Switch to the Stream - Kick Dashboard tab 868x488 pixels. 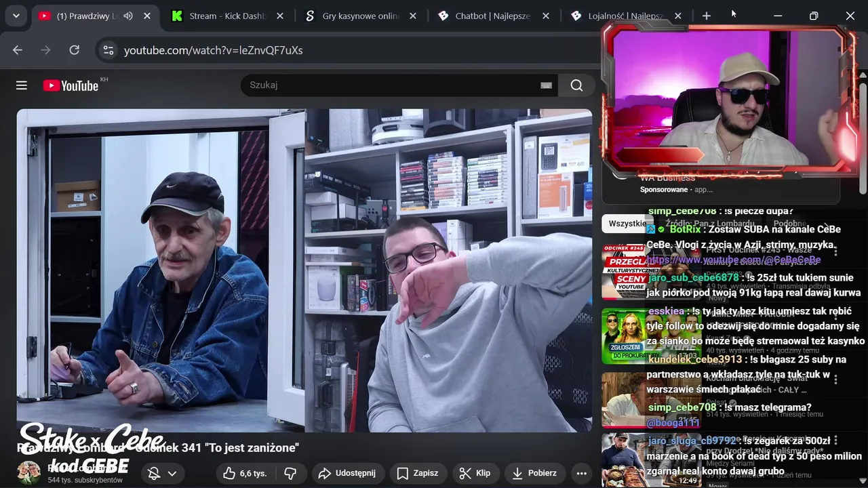228,16
